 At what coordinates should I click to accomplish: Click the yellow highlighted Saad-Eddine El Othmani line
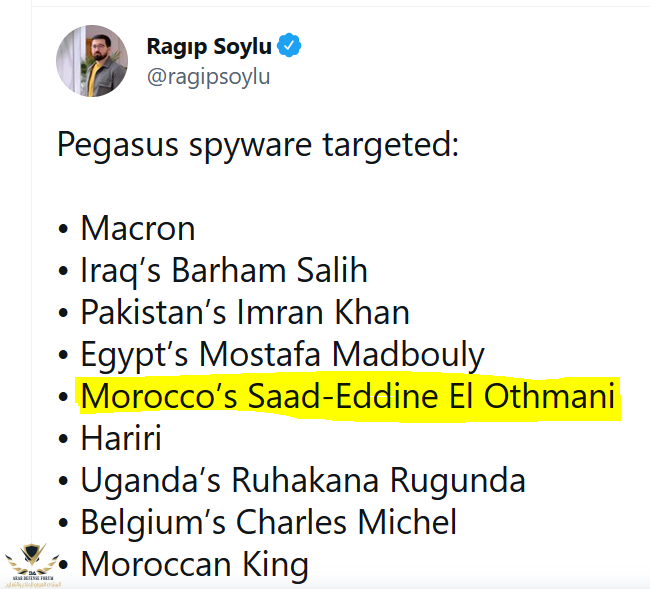tap(347, 397)
